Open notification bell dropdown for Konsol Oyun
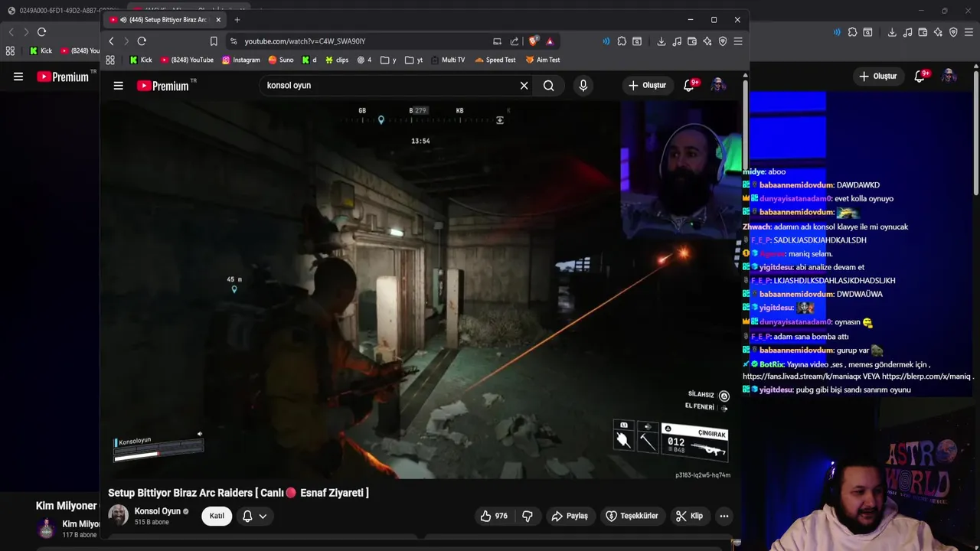Viewport: 980px width, 551px height. coord(254,516)
